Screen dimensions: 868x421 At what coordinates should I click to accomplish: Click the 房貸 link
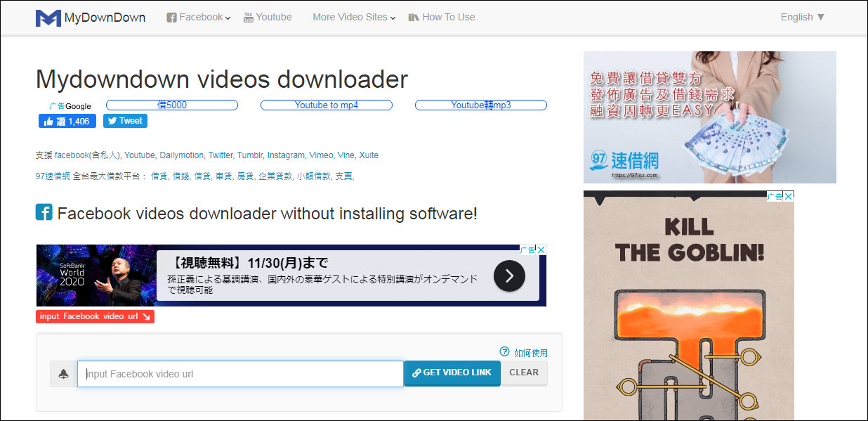(x=245, y=176)
